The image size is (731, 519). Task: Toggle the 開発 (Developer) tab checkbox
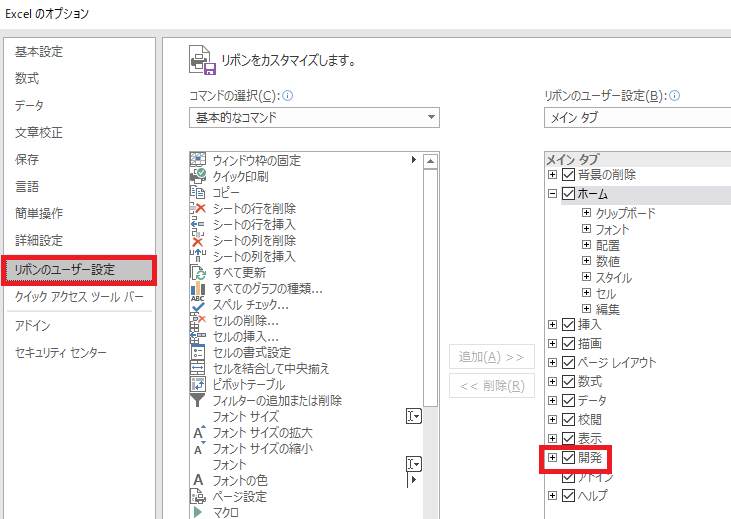tap(568, 457)
